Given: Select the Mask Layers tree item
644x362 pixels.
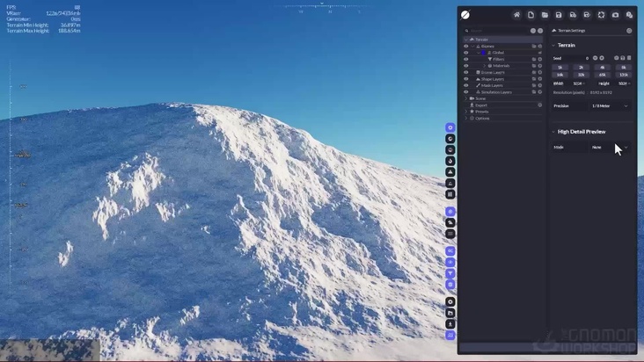Looking at the screenshot, I should (x=492, y=86).
